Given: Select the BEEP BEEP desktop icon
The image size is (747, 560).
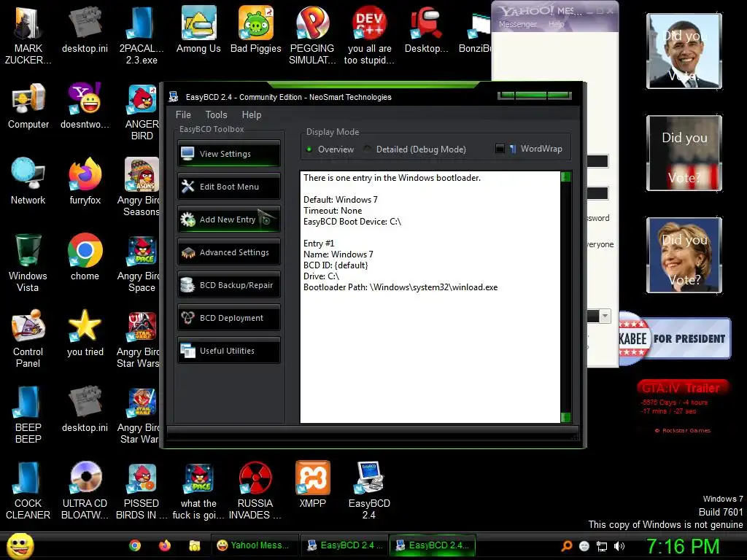Looking at the screenshot, I should pos(28,413).
